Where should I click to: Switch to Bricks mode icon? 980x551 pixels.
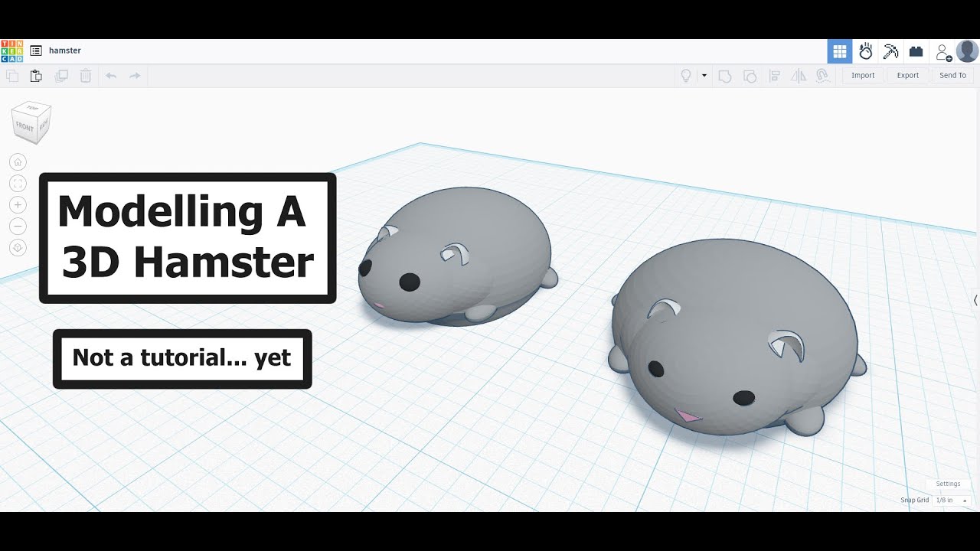pyautogui.click(x=916, y=51)
